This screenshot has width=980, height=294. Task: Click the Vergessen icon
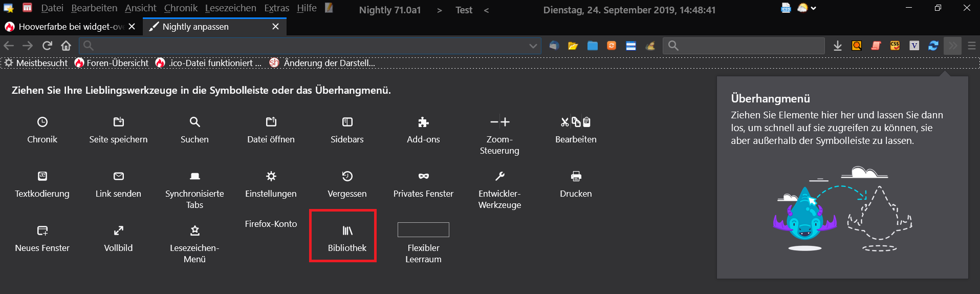tap(347, 176)
